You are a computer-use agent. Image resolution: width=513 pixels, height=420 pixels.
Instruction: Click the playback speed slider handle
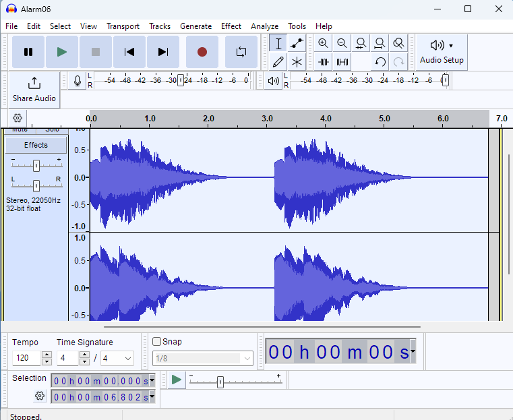click(x=220, y=382)
